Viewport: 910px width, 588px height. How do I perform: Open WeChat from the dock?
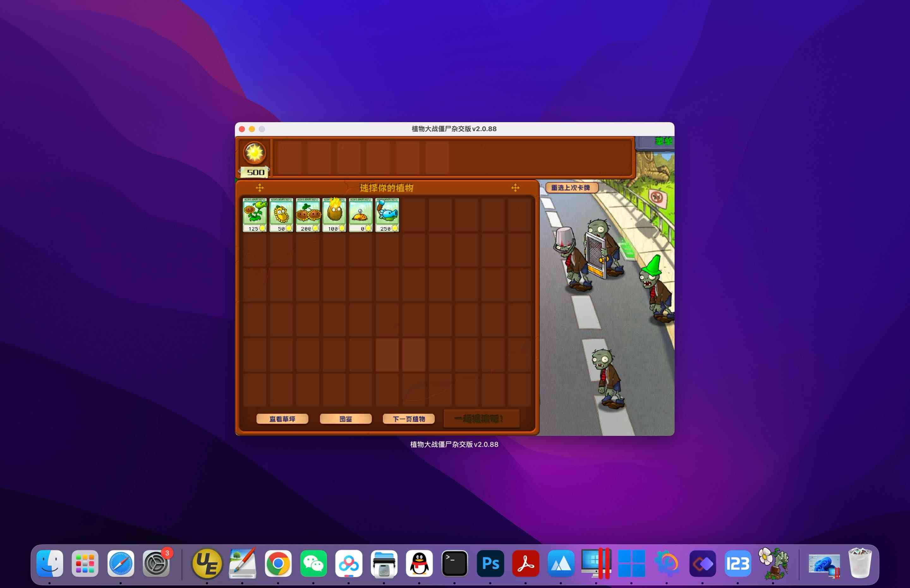(x=313, y=564)
